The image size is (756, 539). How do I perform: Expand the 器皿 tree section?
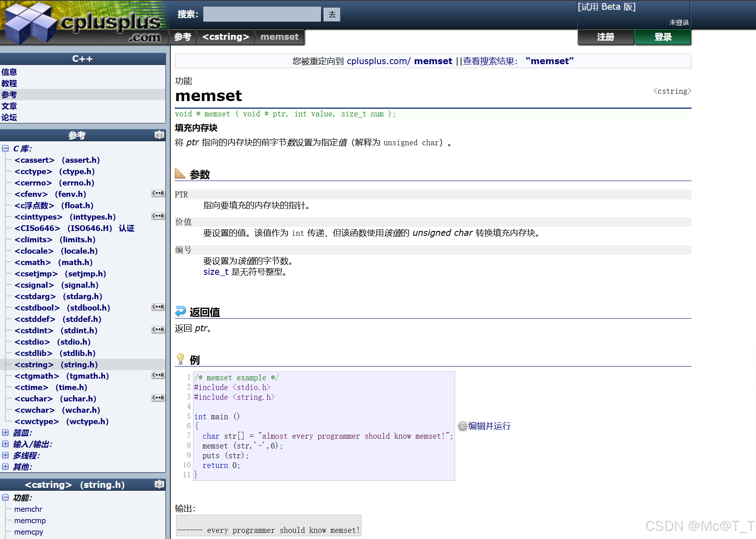click(x=5, y=433)
